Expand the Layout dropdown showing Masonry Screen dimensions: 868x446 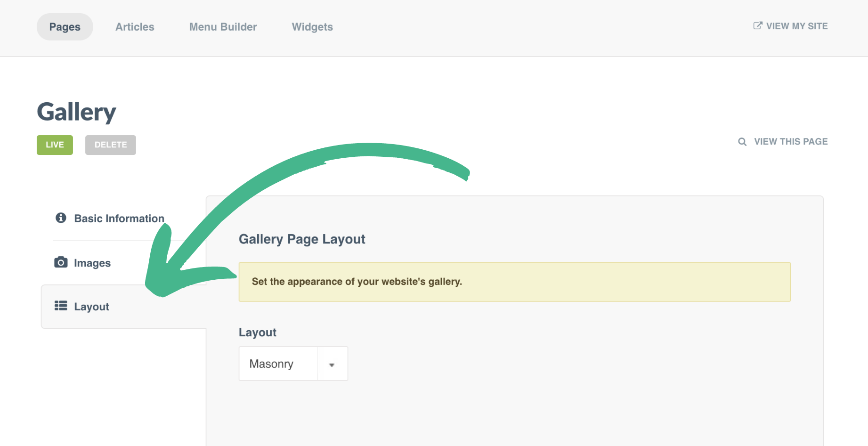[x=333, y=364]
